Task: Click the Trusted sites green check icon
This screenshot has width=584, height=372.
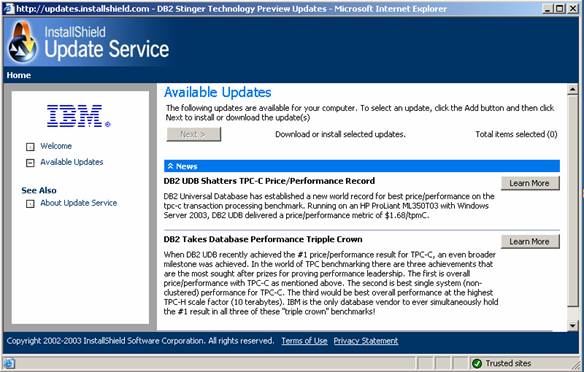Action: coord(476,363)
